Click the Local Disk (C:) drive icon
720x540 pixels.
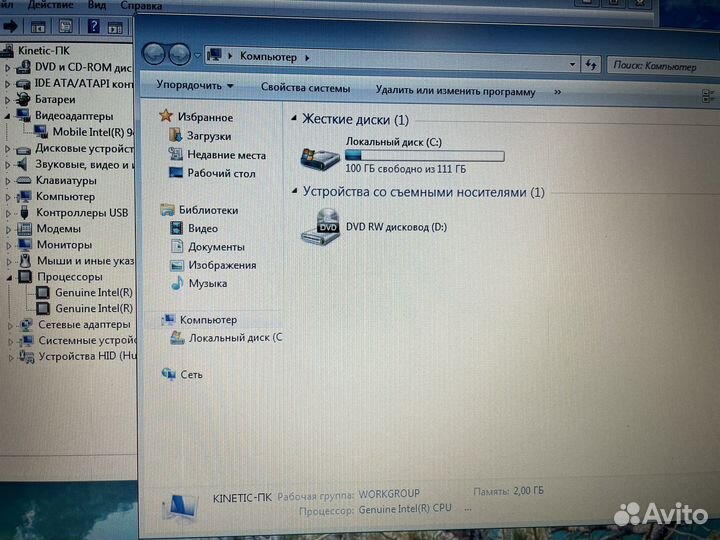pos(320,158)
